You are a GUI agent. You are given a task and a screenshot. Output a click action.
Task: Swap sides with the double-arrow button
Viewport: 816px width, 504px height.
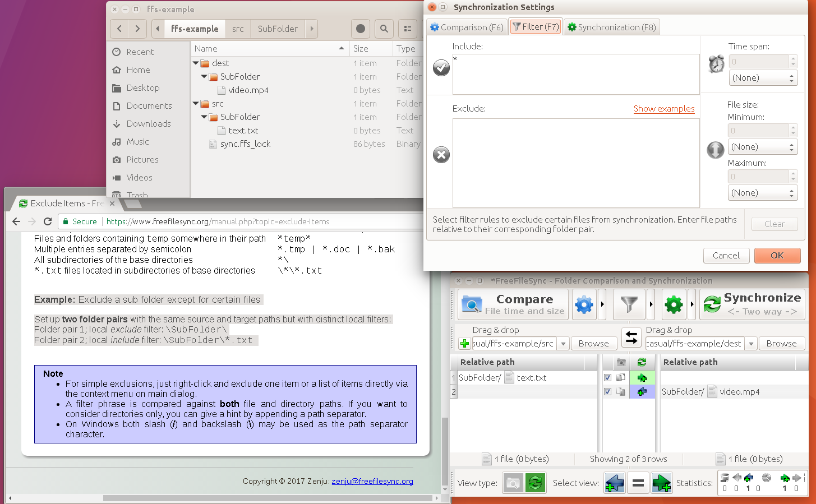click(x=631, y=337)
